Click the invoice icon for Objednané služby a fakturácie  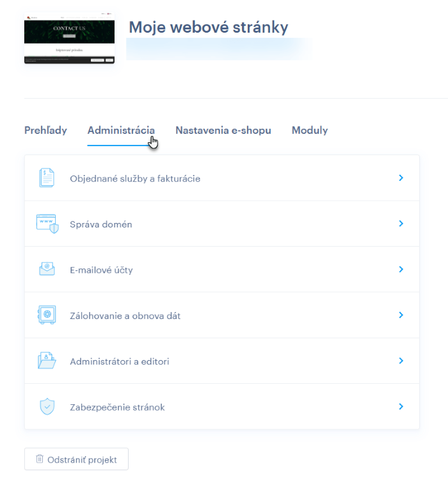pyautogui.click(x=47, y=178)
